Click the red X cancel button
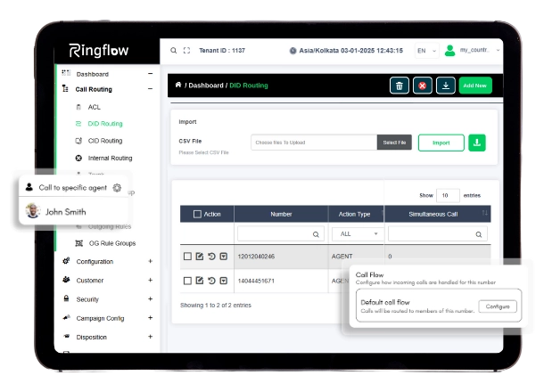The height and width of the screenshot is (392, 544). [x=422, y=86]
